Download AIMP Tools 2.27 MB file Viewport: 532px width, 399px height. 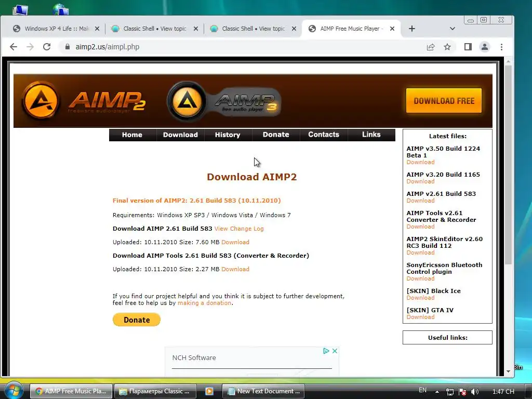(x=235, y=269)
